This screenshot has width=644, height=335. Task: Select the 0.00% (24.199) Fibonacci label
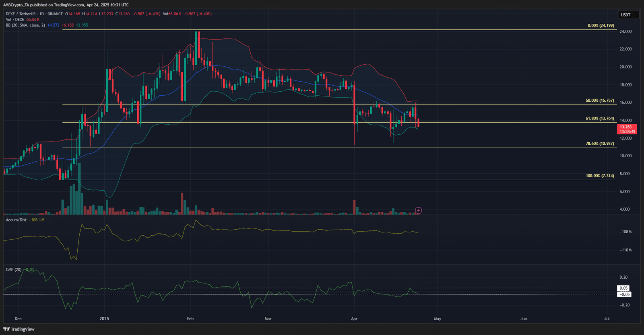[601, 25]
